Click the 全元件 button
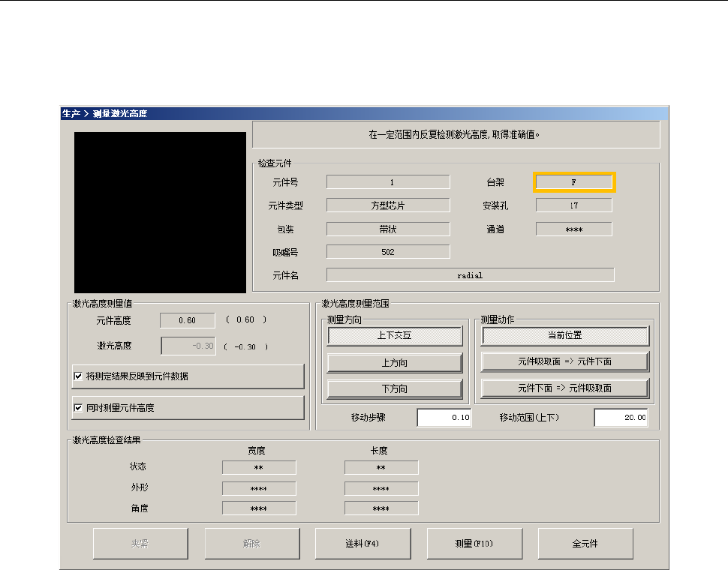Screen dimensions: 728x570 (x=585, y=544)
